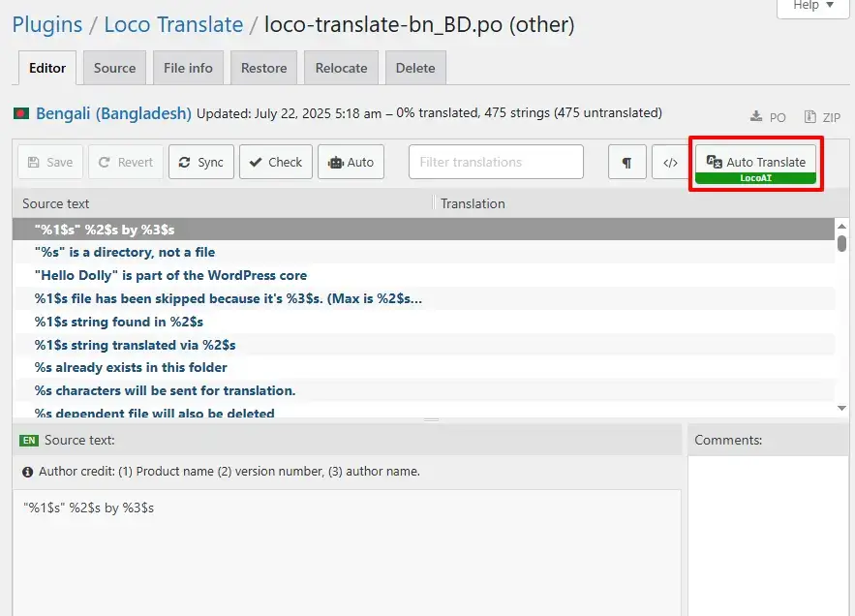The width and height of the screenshot is (855, 616).
Task: Click the Auto Translate LocoAI button
Action: tap(755, 164)
